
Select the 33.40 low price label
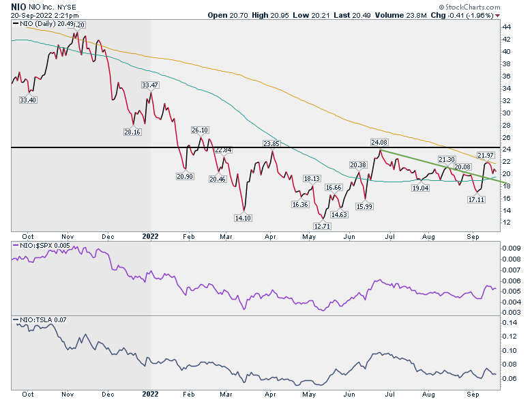28,100
